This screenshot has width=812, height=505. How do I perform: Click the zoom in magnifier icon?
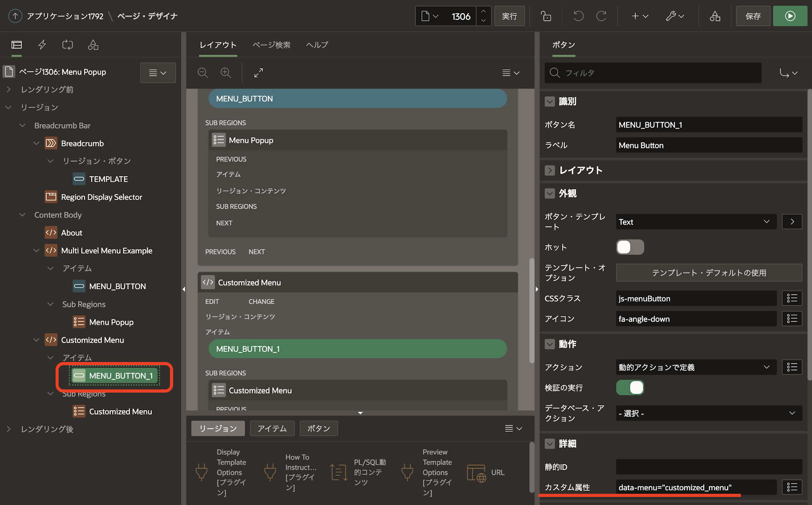pyautogui.click(x=226, y=73)
